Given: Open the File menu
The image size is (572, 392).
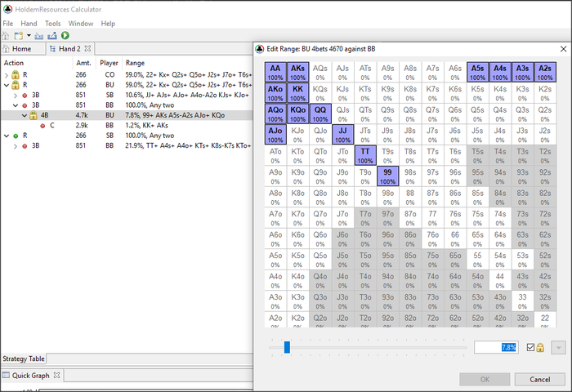Looking at the screenshot, I should click(7, 24).
